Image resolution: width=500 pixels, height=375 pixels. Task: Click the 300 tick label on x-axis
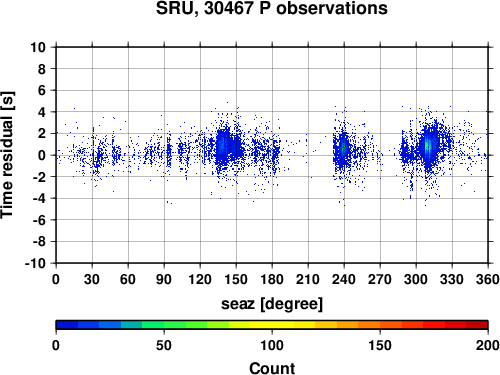tap(416, 279)
